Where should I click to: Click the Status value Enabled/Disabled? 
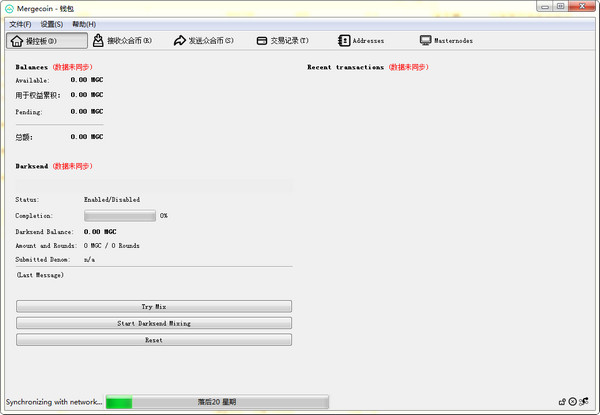[112, 200]
